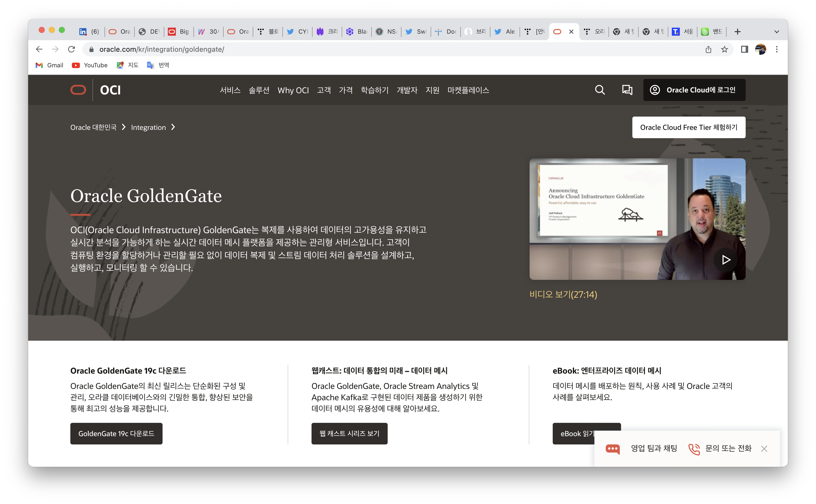The height and width of the screenshot is (504, 816).
Task: Click the Oracle red logo
Action: pos(78,90)
